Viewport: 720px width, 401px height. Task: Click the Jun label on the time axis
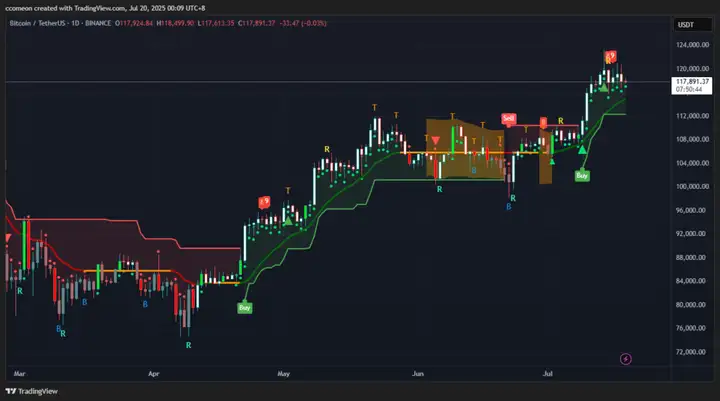click(x=417, y=374)
